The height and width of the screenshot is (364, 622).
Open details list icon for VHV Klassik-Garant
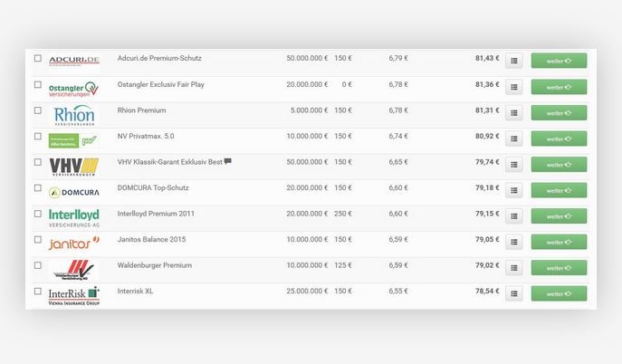[513, 165]
